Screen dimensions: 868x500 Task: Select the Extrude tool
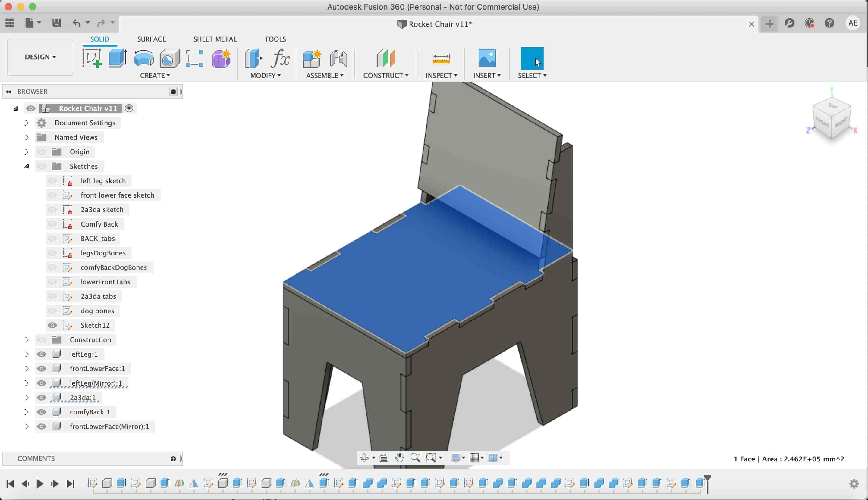pos(118,58)
